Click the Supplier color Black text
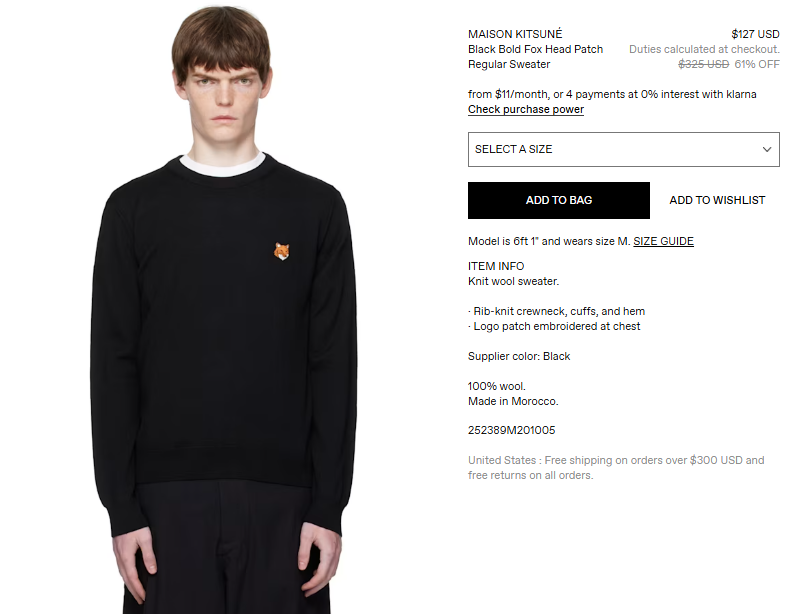The height and width of the screenshot is (614, 785). tap(519, 356)
